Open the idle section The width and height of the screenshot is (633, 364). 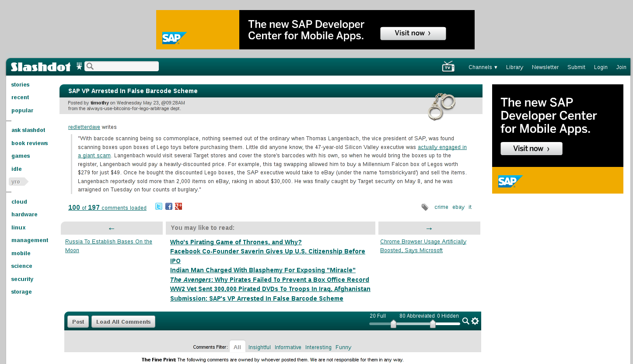17,169
